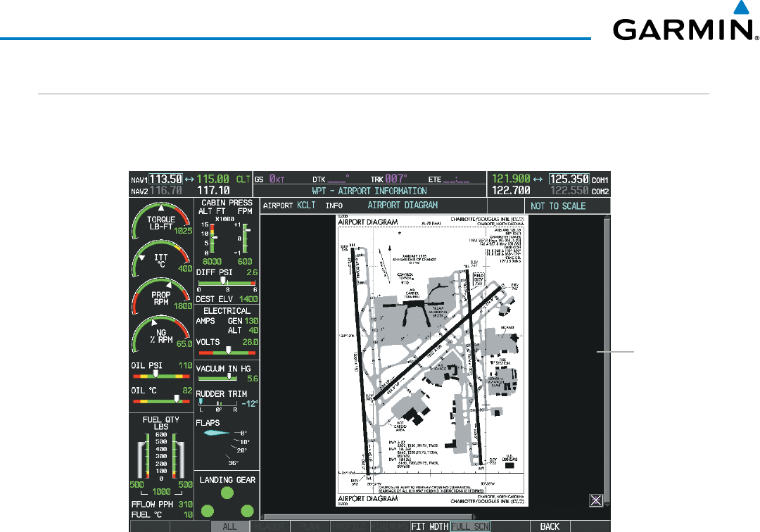This screenshot has height=532, width=760.
Task: Click the COM standby frequency 121.900
Action: (512, 179)
